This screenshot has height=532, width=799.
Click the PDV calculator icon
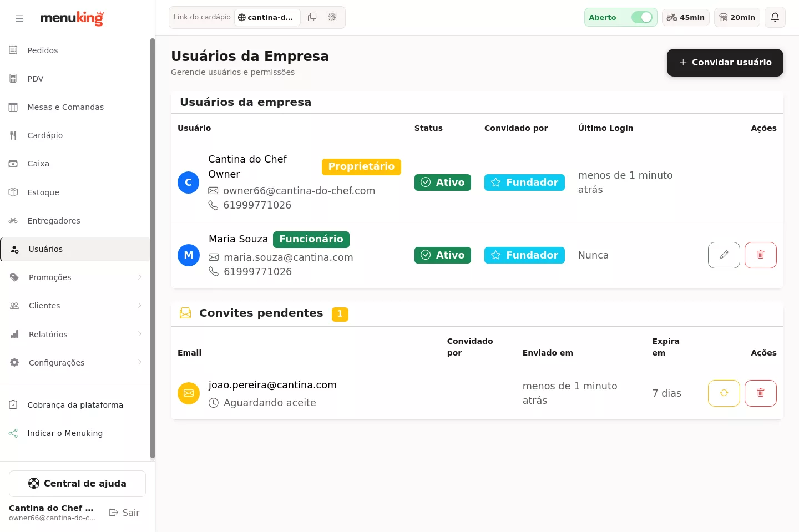[13, 79]
